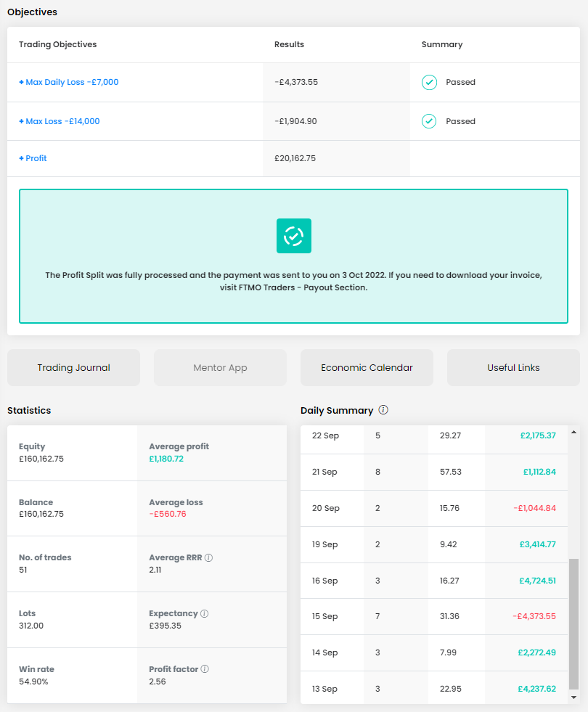Click the Average loss value -£560.76
The image size is (588, 712).
point(168,514)
